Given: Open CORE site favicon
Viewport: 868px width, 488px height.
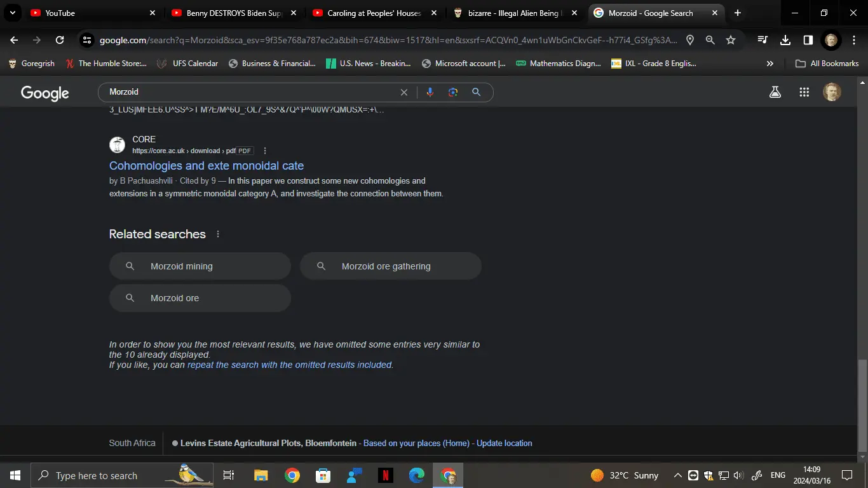Looking at the screenshot, I should (117, 145).
